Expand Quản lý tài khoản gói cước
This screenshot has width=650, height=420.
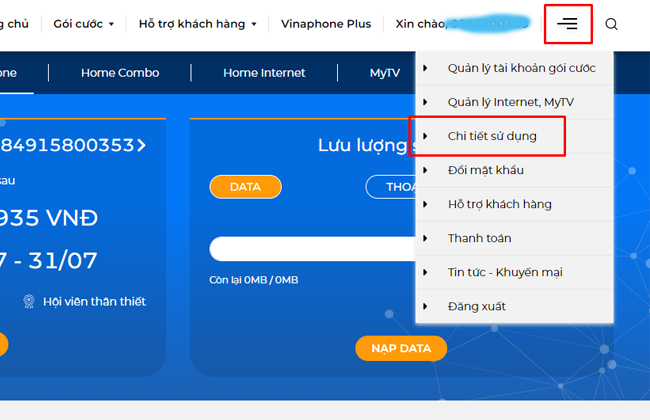point(514,68)
